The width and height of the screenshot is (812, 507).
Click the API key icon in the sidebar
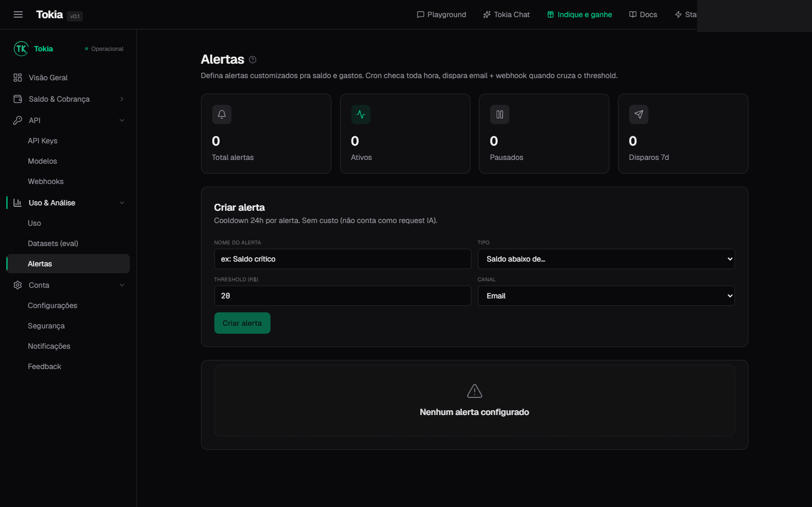click(x=18, y=120)
